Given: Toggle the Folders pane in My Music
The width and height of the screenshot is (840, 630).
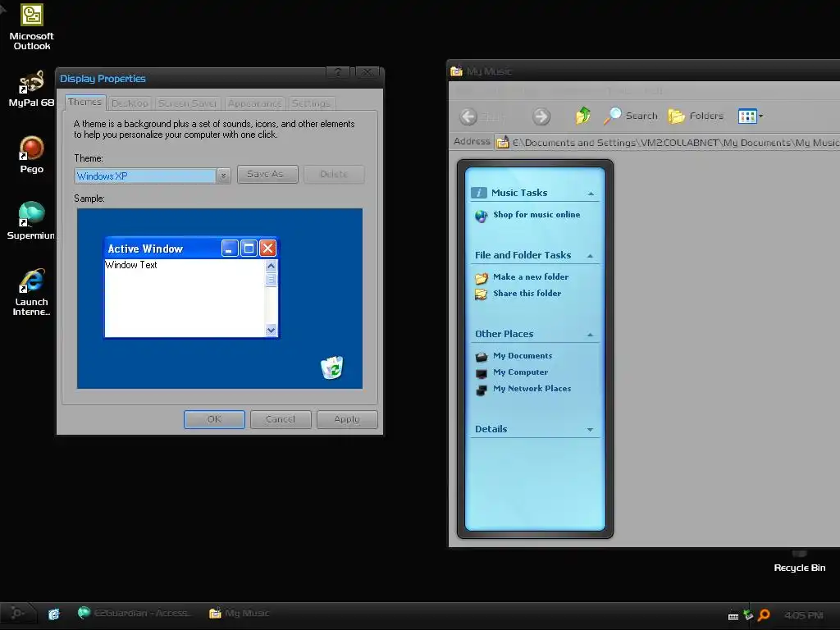Looking at the screenshot, I should [696, 116].
